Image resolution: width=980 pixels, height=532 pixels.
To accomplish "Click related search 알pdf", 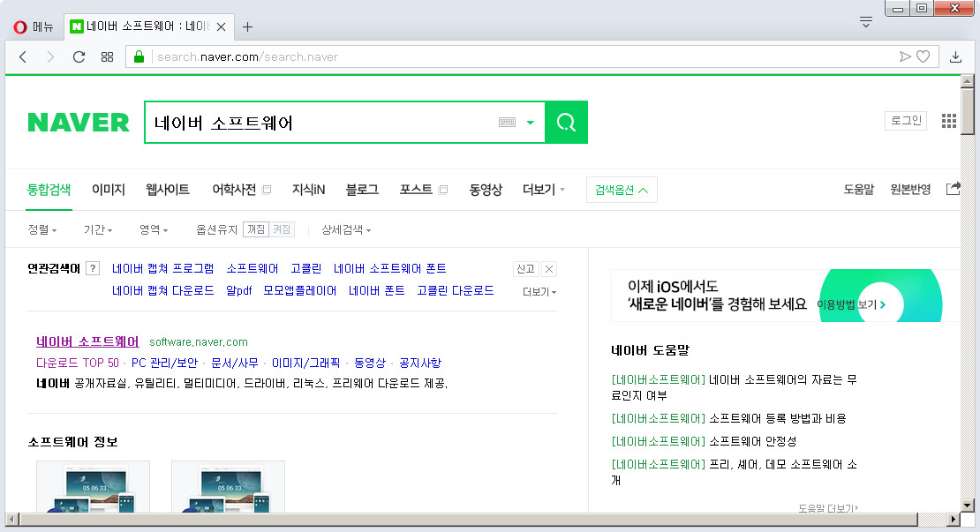I will (238, 290).
